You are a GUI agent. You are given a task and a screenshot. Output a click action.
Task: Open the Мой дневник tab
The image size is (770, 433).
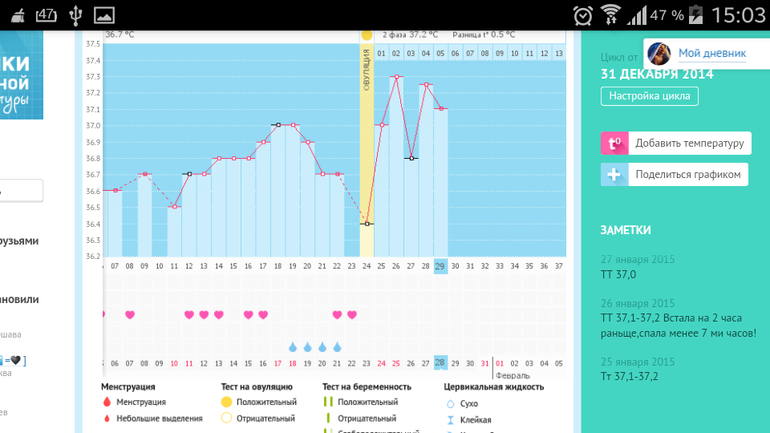click(x=711, y=53)
